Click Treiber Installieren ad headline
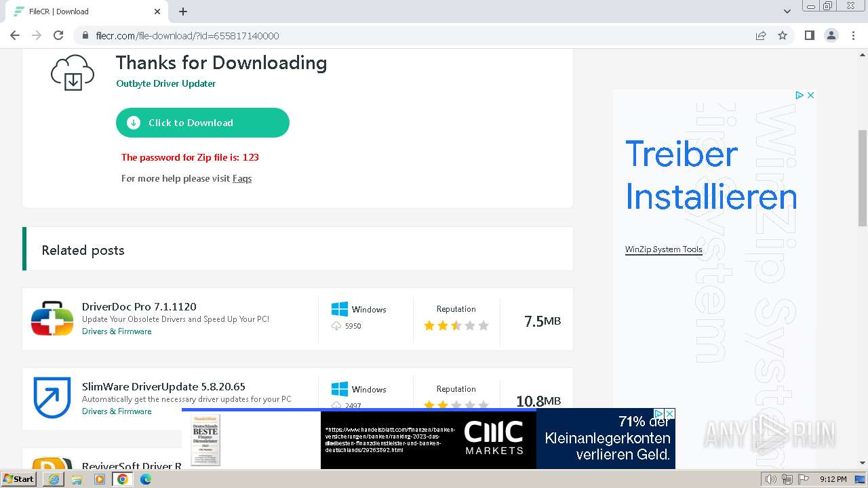The height and width of the screenshot is (488, 868). 711,175
